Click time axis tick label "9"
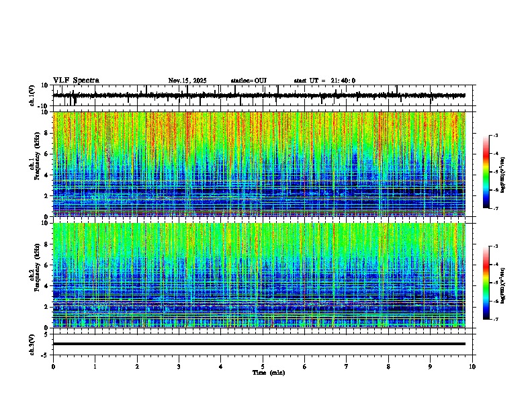Screen dimensions: 532x411 430,367
